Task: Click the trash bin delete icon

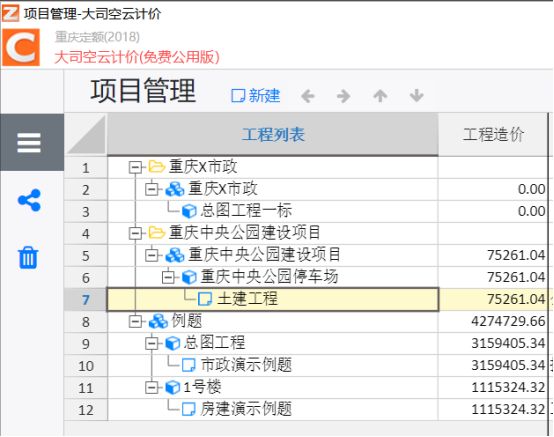Action: tap(28, 258)
